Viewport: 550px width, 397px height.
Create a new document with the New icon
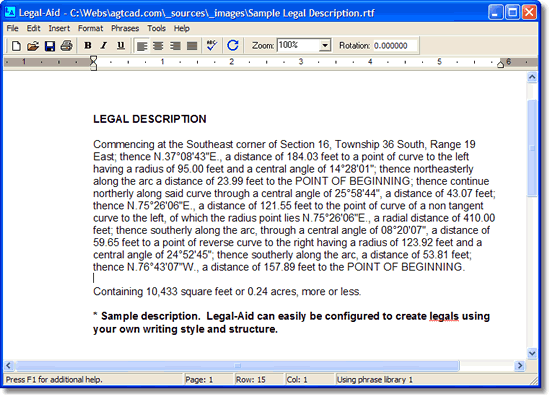[x=16, y=46]
